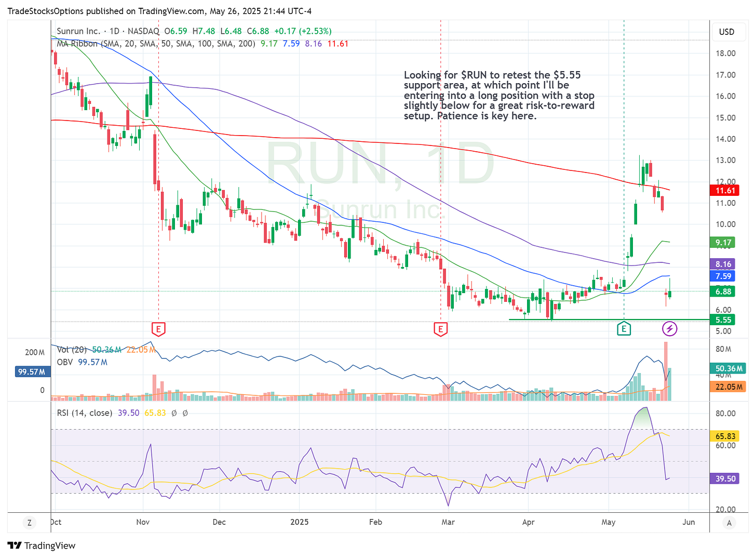The image size is (756, 558).
Task: Click the 65.83 RSI average label
Action: (x=725, y=436)
